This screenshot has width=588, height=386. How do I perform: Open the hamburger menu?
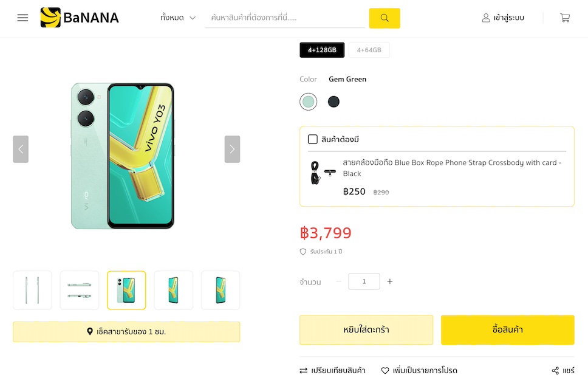22,18
